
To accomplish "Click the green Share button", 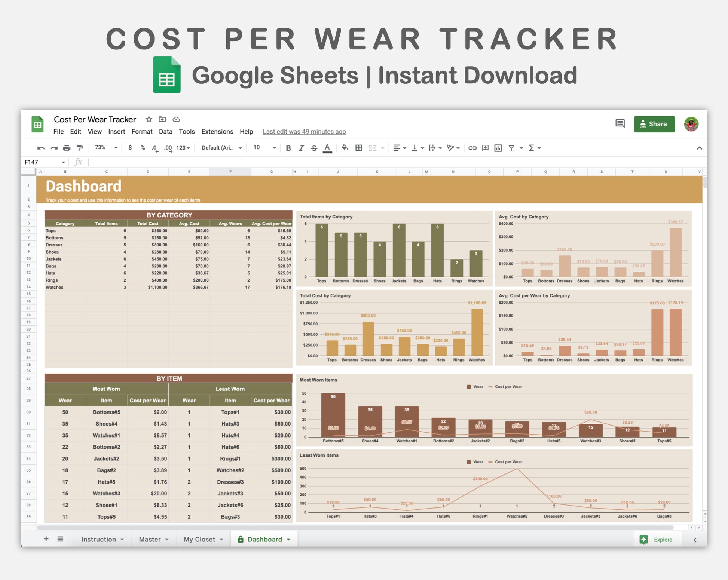I will [654, 124].
